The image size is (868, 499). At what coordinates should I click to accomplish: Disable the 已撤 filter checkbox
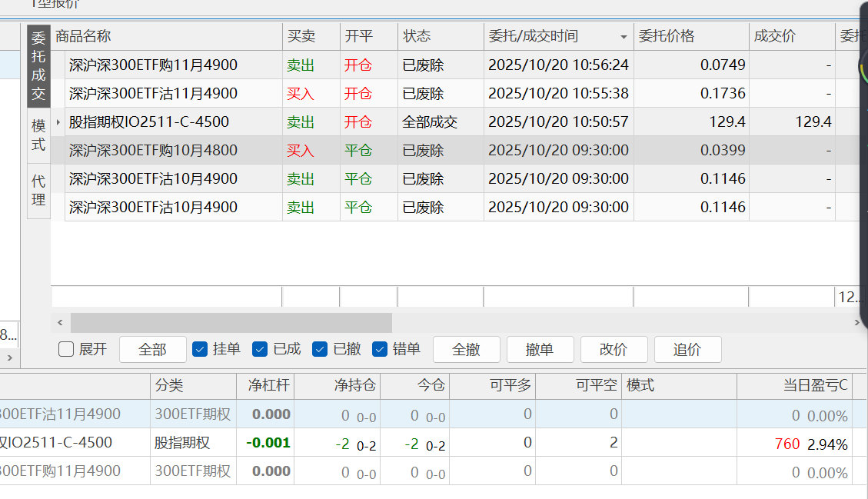pyautogui.click(x=320, y=350)
